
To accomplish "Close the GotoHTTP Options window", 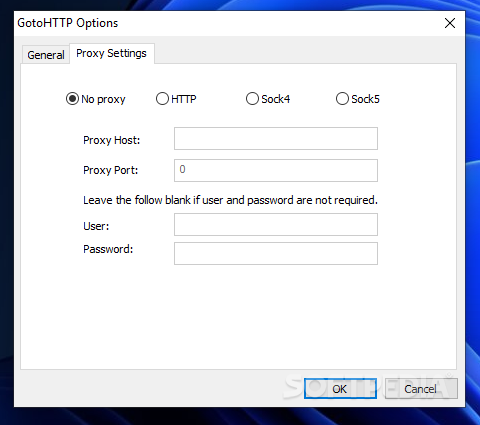I will (x=450, y=23).
